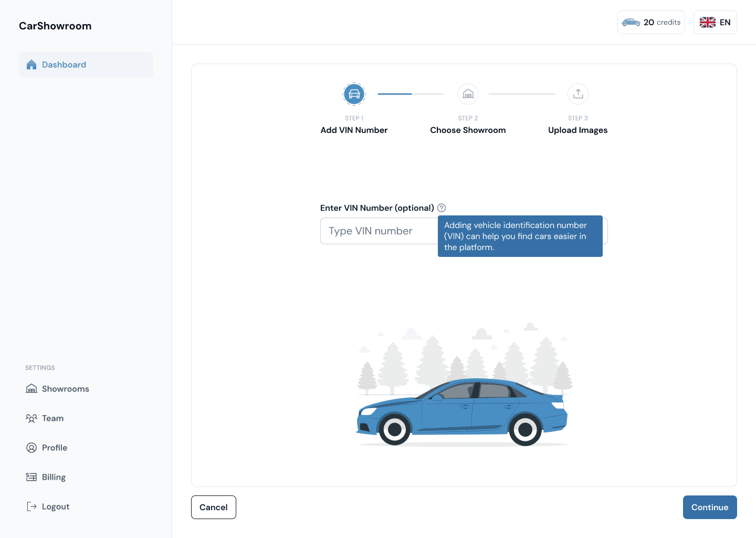This screenshot has height=538, width=756.
Task: Open the Team settings
Action: pyautogui.click(x=45, y=418)
